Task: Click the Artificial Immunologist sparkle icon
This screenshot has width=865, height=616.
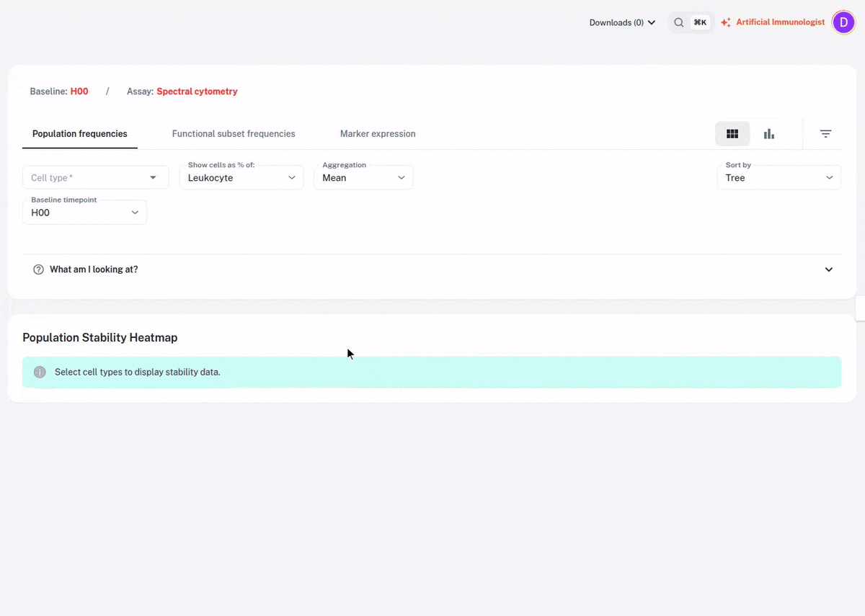Action: coord(726,22)
